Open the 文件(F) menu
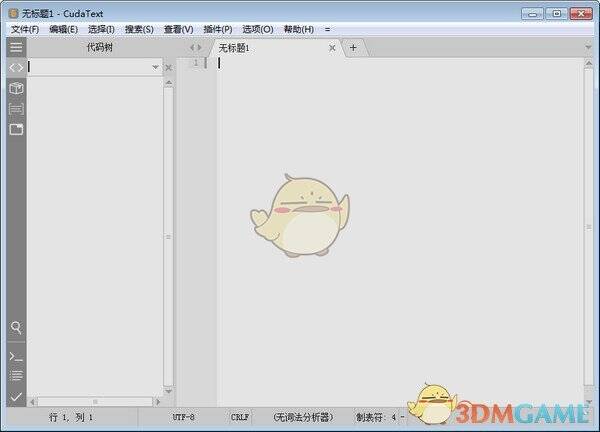This screenshot has width=600, height=432. 25,29
